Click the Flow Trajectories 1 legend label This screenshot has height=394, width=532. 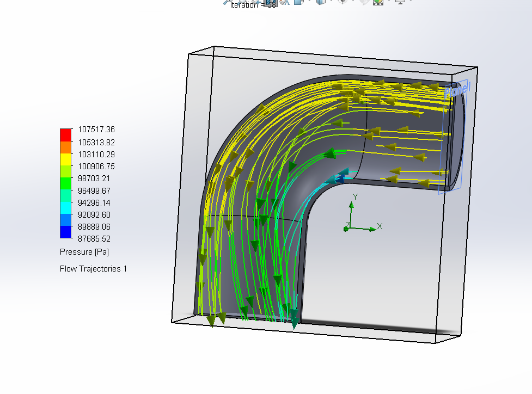click(x=93, y=268)
